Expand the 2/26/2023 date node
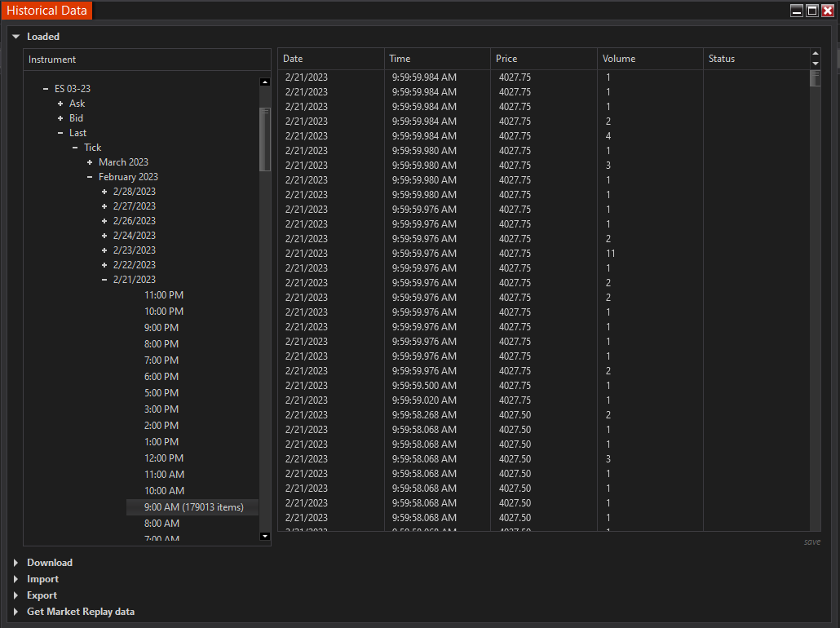 pyautogui.click(x=104, y=221)
